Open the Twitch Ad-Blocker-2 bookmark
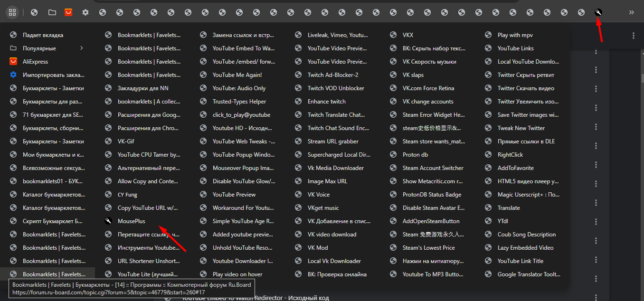The image size is (644, 301). point(332,75)
